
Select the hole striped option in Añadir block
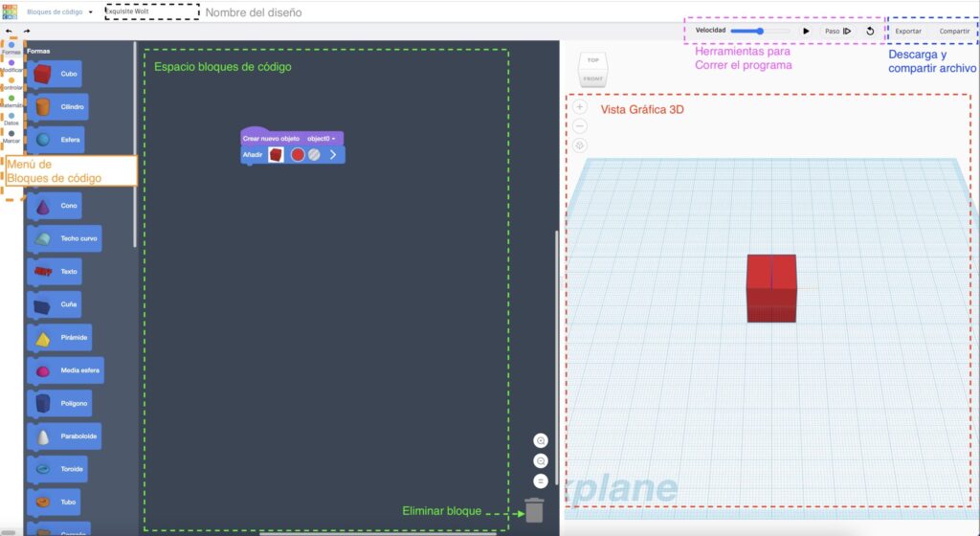(x=314, y=154)
